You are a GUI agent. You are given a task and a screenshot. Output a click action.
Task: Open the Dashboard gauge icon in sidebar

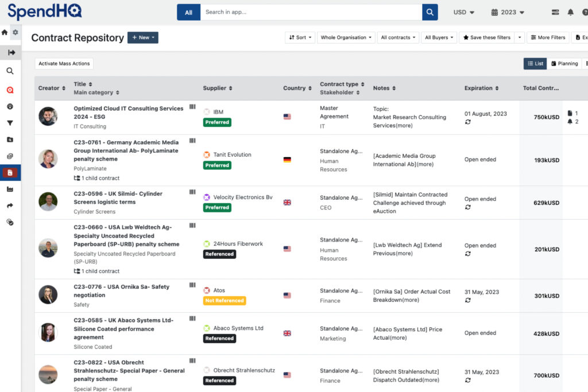tap(10, 106)
